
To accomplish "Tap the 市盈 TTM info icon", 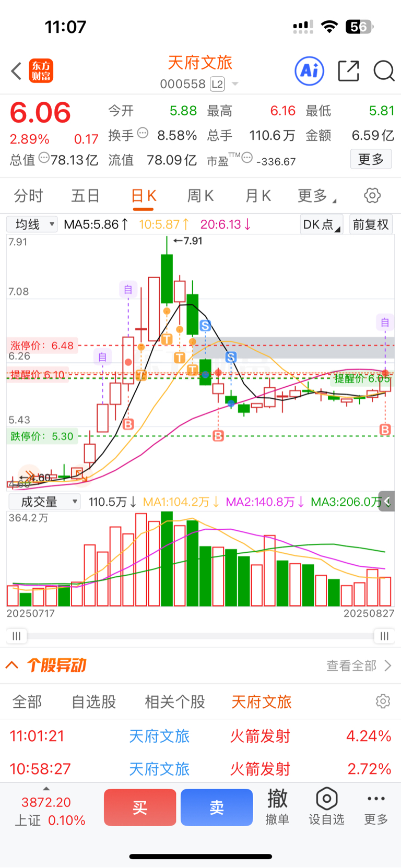I will click(247, 158).
